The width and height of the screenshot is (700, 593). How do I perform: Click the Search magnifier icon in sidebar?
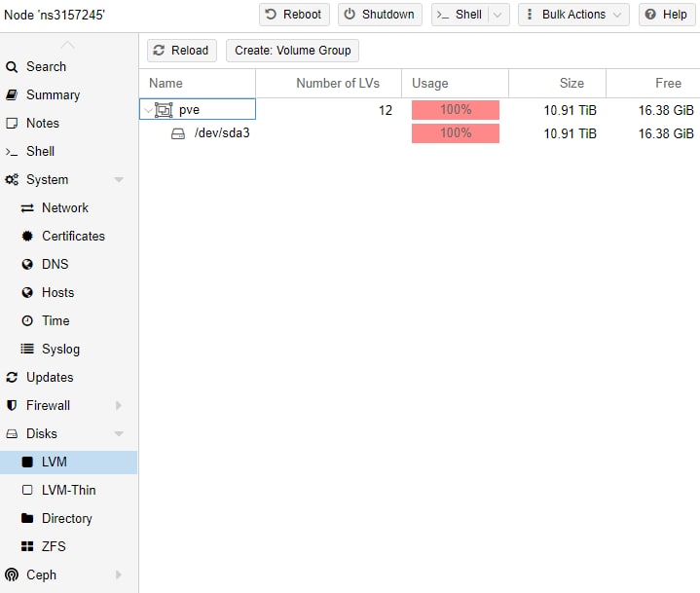pos(12,67)
